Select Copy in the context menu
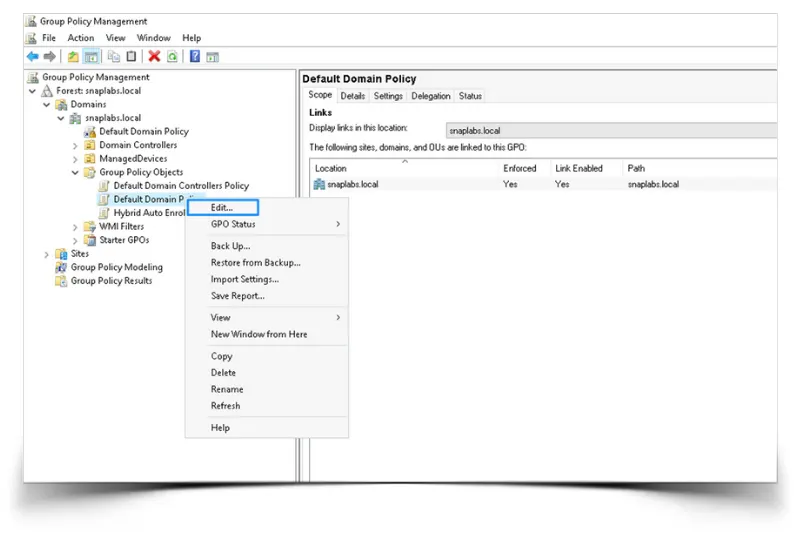Image resolution: width=800 pixels, height=533 pixels. [267, 356]
